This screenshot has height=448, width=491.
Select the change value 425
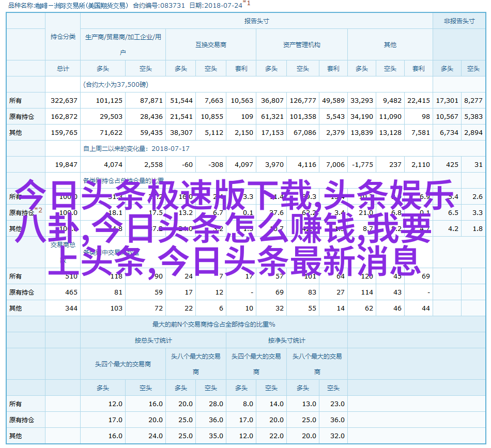452,164
